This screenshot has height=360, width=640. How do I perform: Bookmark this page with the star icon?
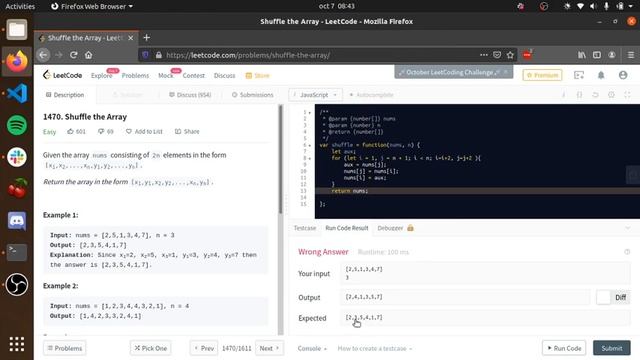point(510,55)
